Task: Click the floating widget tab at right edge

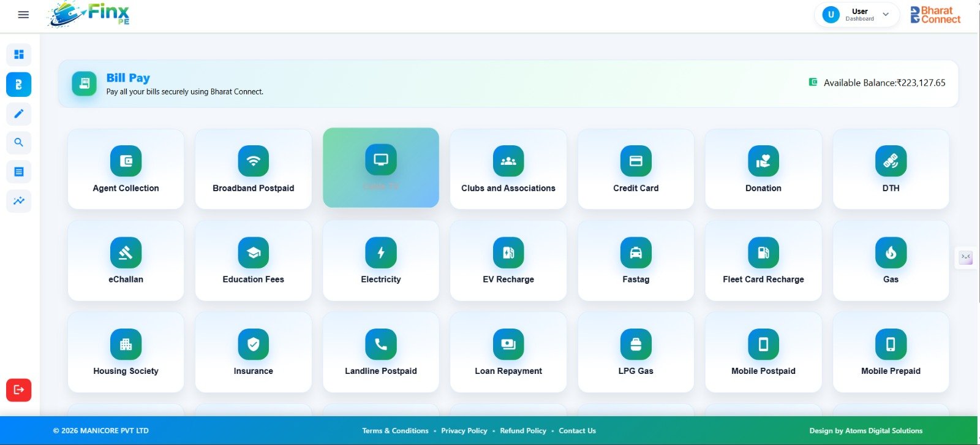Action: pyautogui.click(x=966, y=257)
